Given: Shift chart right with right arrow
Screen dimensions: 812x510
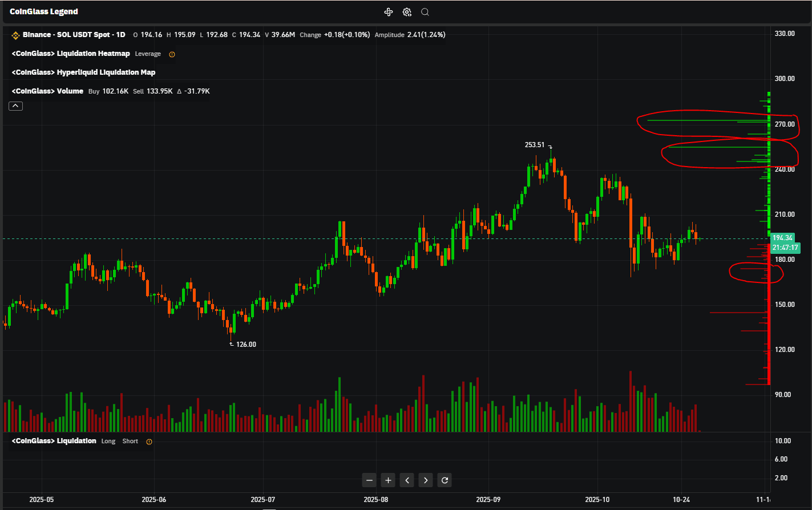Looking at the screenshot, I should pos(426,480).
